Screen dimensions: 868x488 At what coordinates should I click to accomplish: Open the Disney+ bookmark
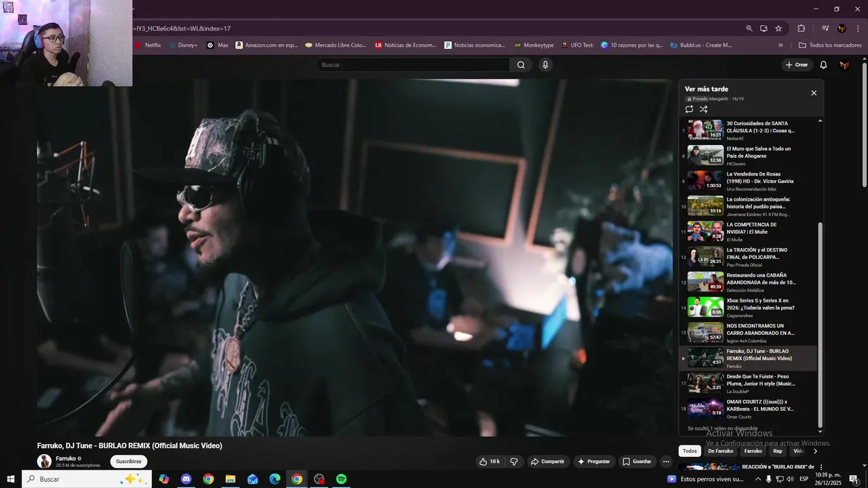click(x=183, y=45)
